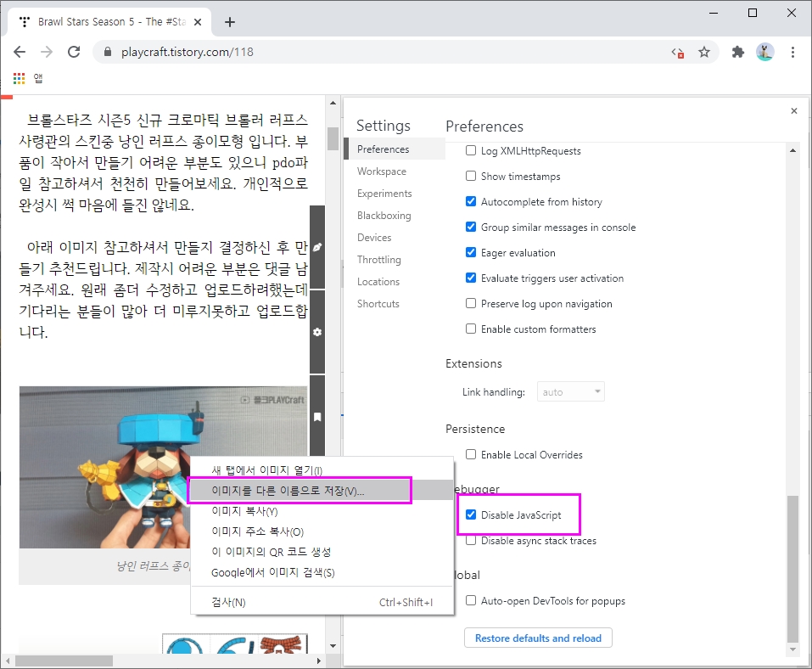Screen dimensions: 812x669
Task: Click the address bar URL playcraft.tistory.com/118
Action: 188,52
